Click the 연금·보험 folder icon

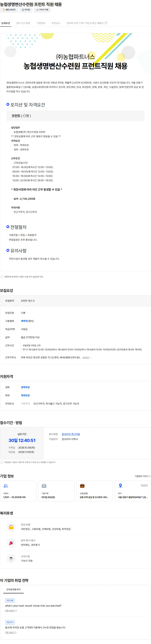click(11, 527)
